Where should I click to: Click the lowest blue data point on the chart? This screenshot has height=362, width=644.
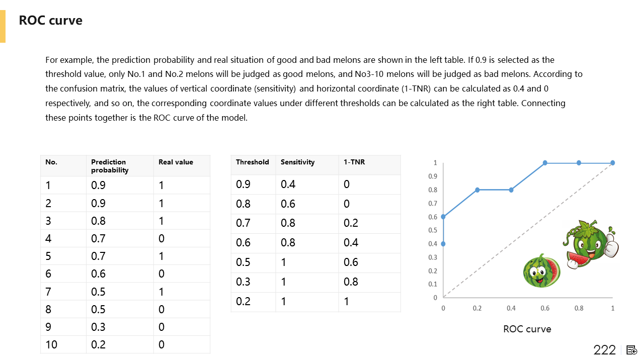(443, 244)
